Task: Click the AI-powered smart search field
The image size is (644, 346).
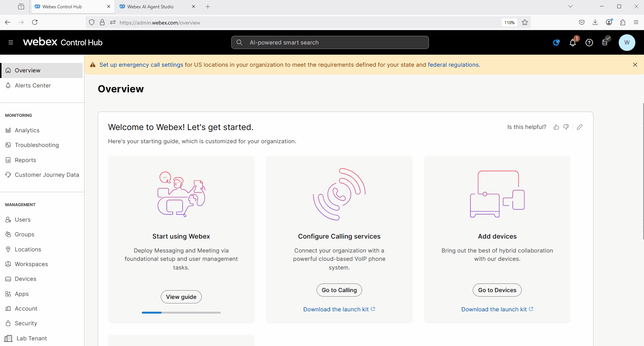Action: pyautogui.click(x=330, y=43)
